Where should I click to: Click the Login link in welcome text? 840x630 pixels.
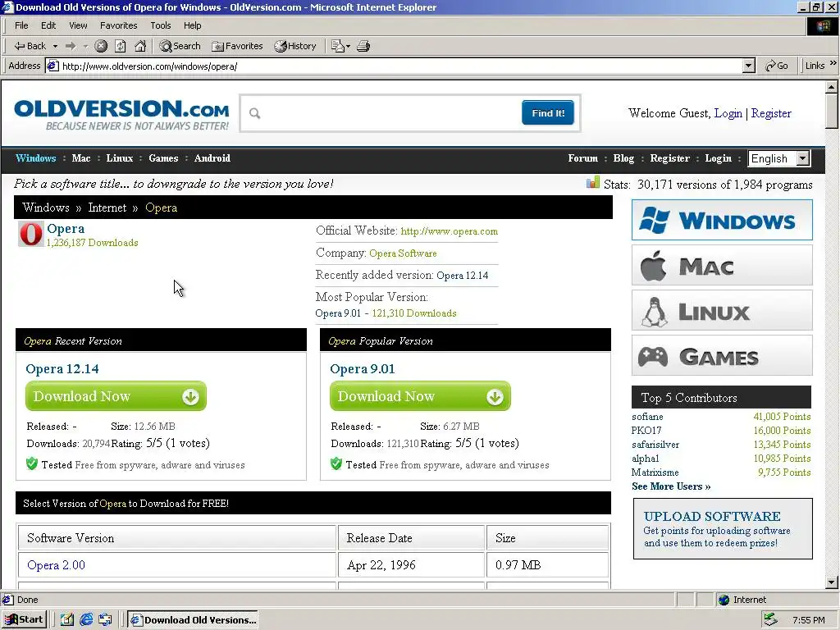pyautogui.click(x=728, y=113)
